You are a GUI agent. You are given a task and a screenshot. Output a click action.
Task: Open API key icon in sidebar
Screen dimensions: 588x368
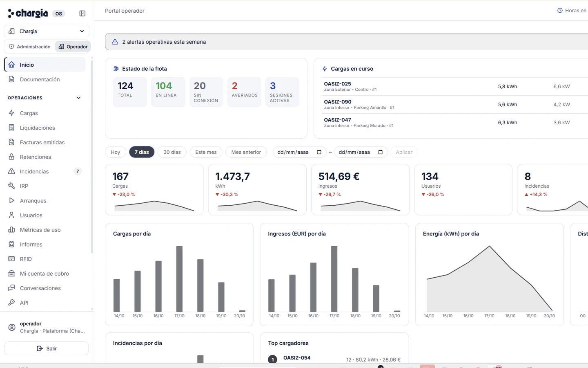pyautogui.click(x=12, y=303)
